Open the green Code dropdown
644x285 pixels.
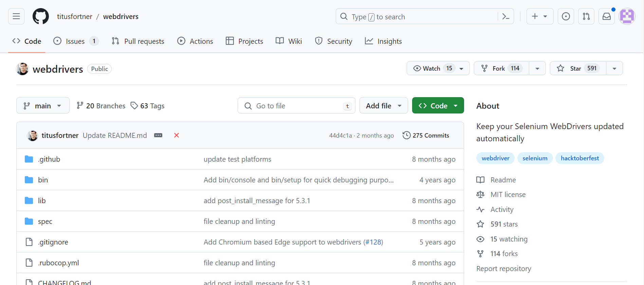(x=438, y=106)
